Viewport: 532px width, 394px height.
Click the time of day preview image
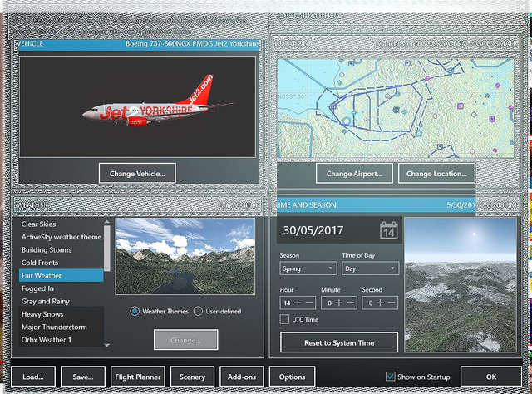[461, 285]
